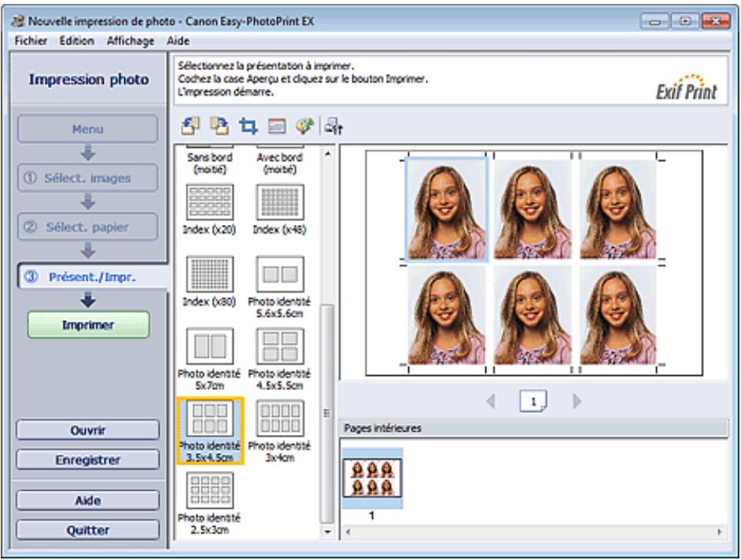Select step 3 Présent./Impr.
The width and height of the screenshot is (741, 560).
93,277
